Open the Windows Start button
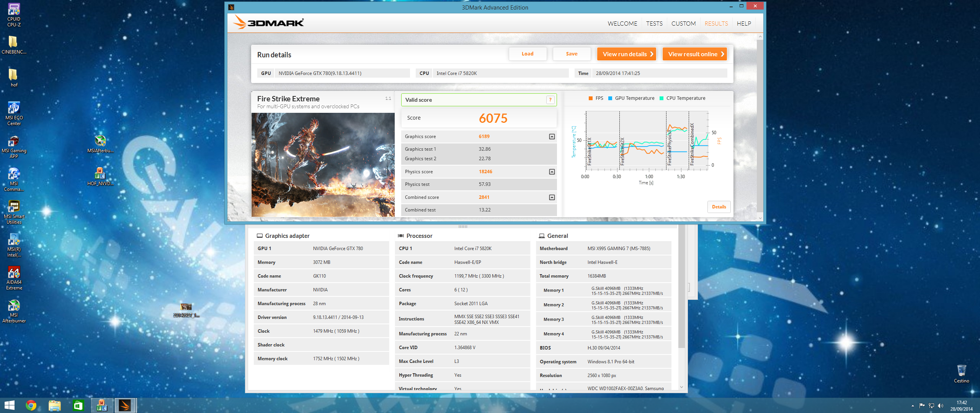 point(9,405)
